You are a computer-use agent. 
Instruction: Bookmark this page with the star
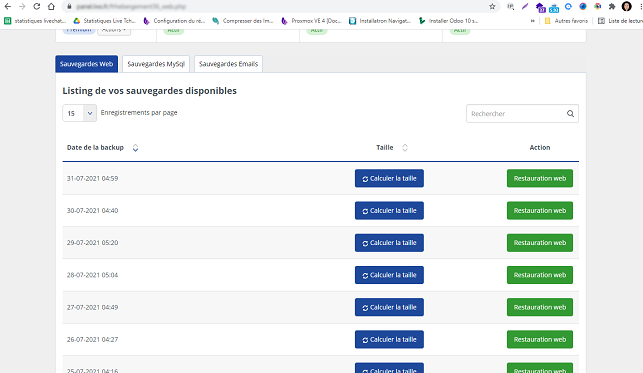(x=492, y=7)
